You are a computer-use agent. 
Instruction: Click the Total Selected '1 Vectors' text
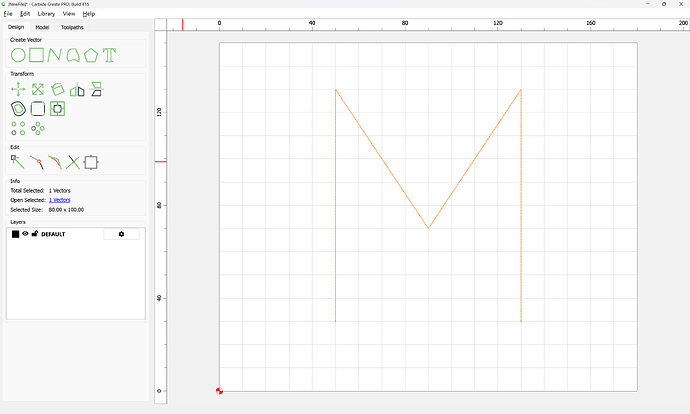(x=59, y=191)
